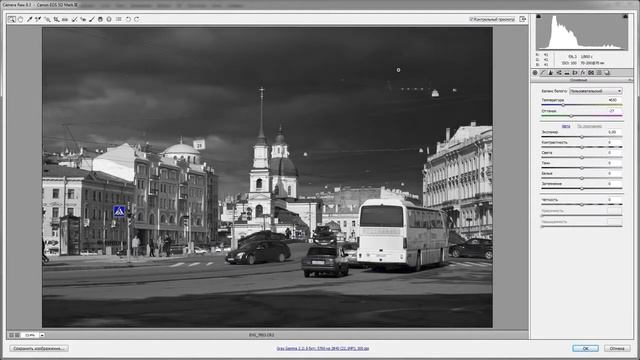Click the Авто auto-adjust link

tap(566, 126)
